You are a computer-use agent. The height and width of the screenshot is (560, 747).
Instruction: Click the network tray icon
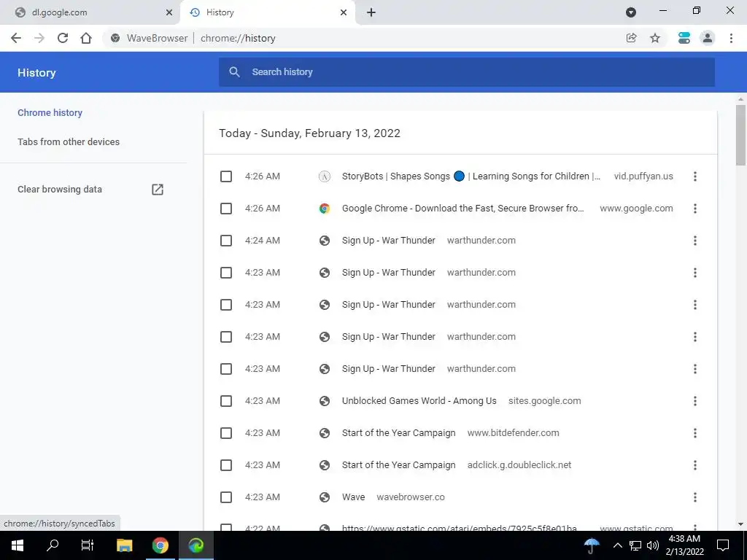(635, 545)
